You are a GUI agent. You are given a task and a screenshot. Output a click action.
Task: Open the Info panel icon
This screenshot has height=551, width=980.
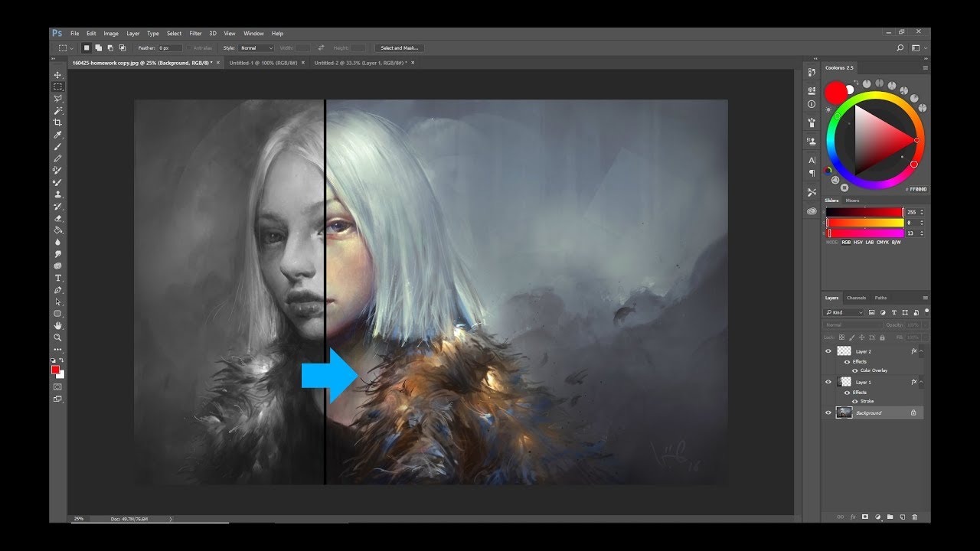[812, 103]
